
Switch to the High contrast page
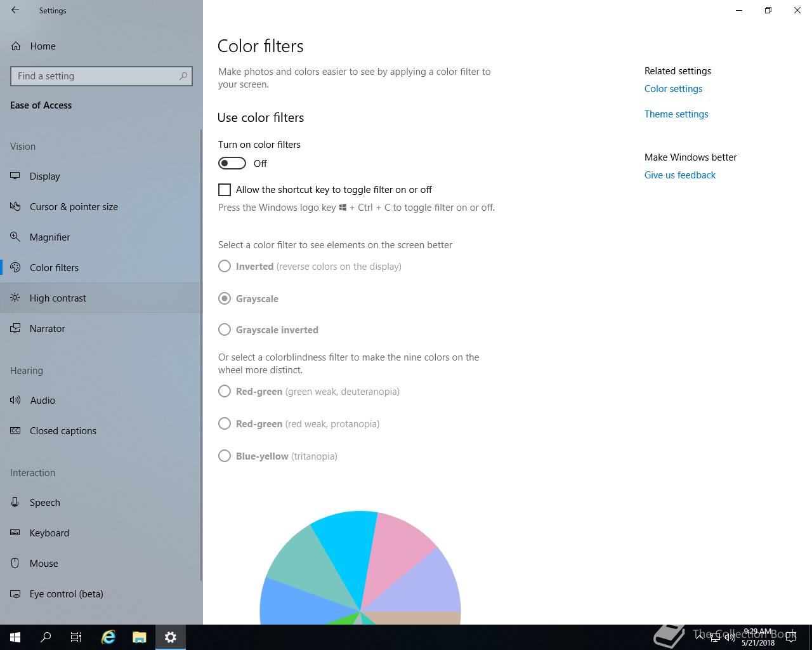point(101,298)
